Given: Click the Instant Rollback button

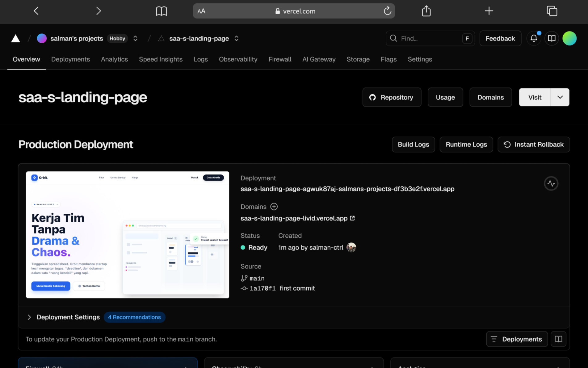Looking at the screenshot, I should (534, 145).
